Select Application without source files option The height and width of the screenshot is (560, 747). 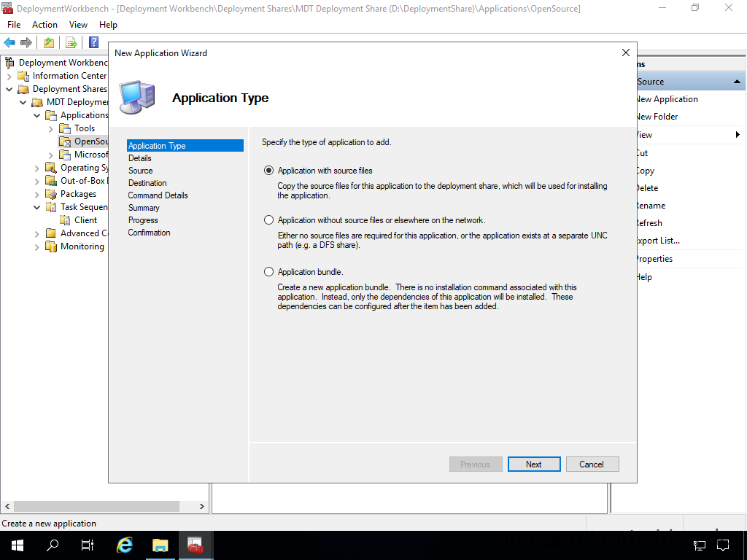coord(269,220)
